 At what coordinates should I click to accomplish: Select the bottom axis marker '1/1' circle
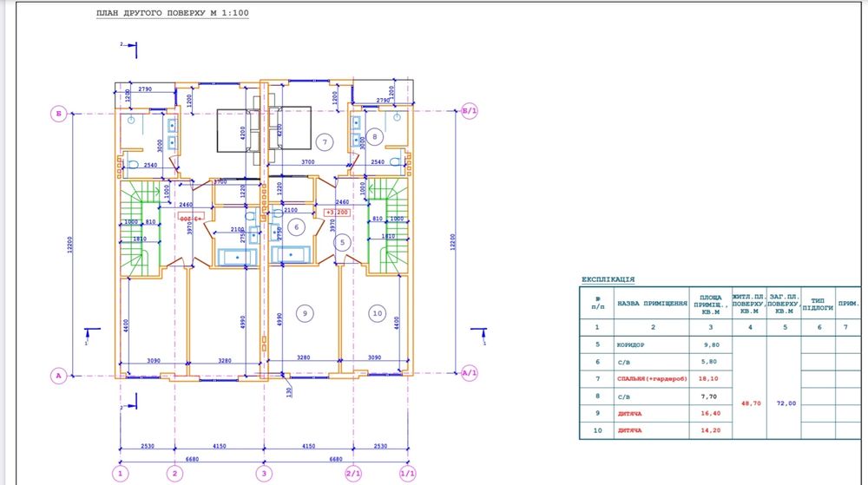(408, 474)
